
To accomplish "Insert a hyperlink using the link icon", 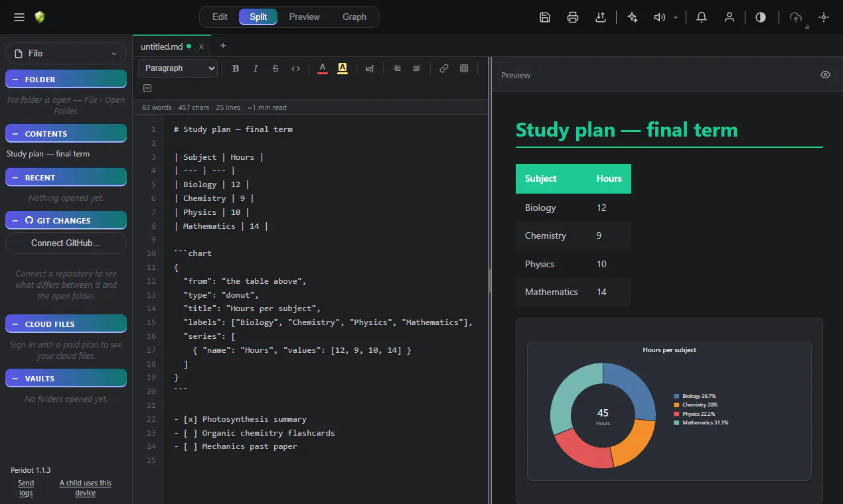I will tap(444, 68).
